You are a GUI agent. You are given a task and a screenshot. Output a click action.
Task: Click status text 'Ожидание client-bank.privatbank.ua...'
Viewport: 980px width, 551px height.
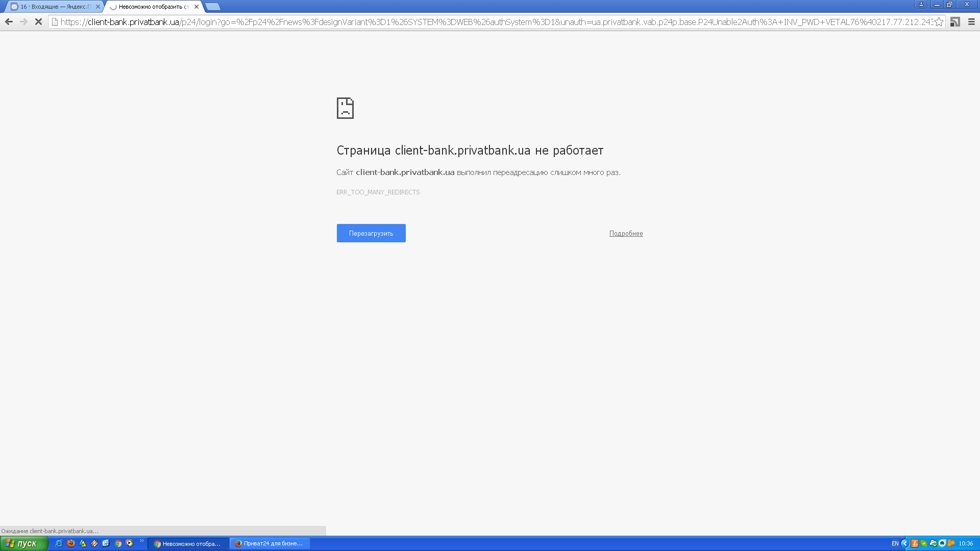[x=50, y=531]
